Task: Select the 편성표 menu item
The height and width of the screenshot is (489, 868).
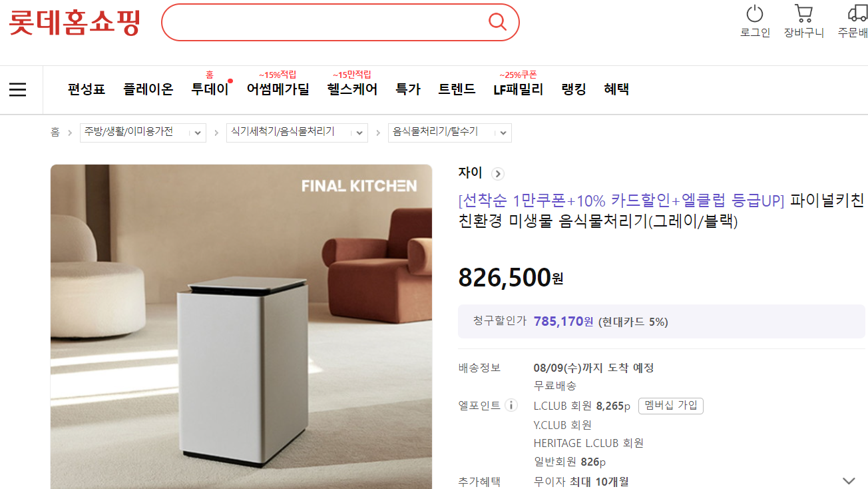Action: coord(87,89)
